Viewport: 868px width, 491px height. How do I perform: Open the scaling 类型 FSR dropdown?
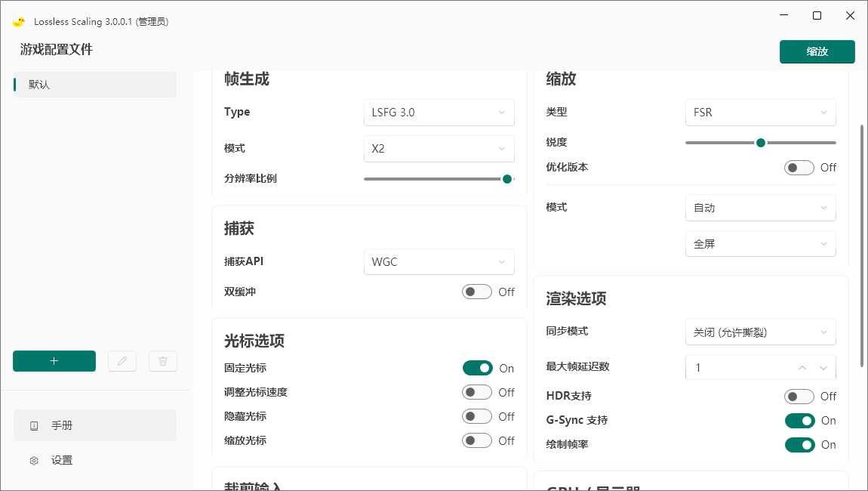pyautogui.click(x=761, y=113)
